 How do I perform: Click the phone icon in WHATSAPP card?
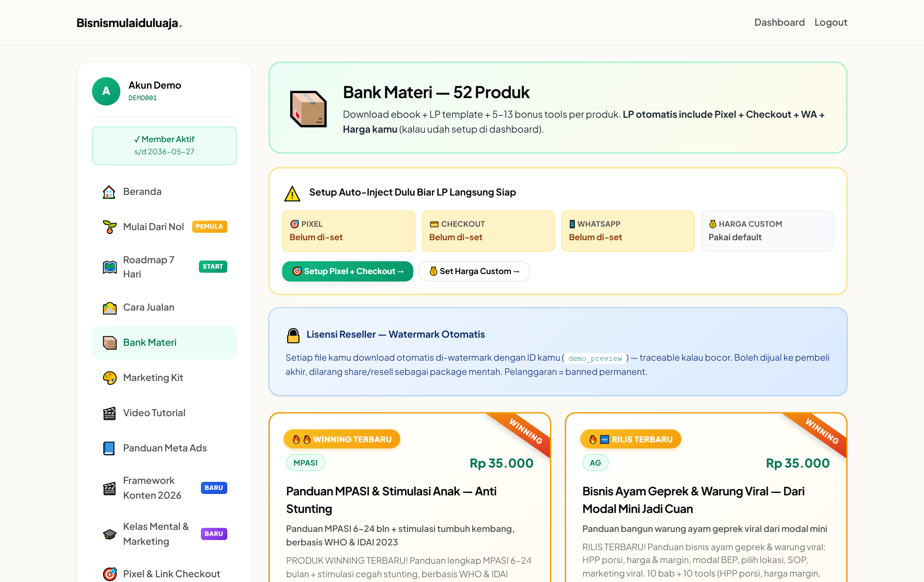(572, 224)
